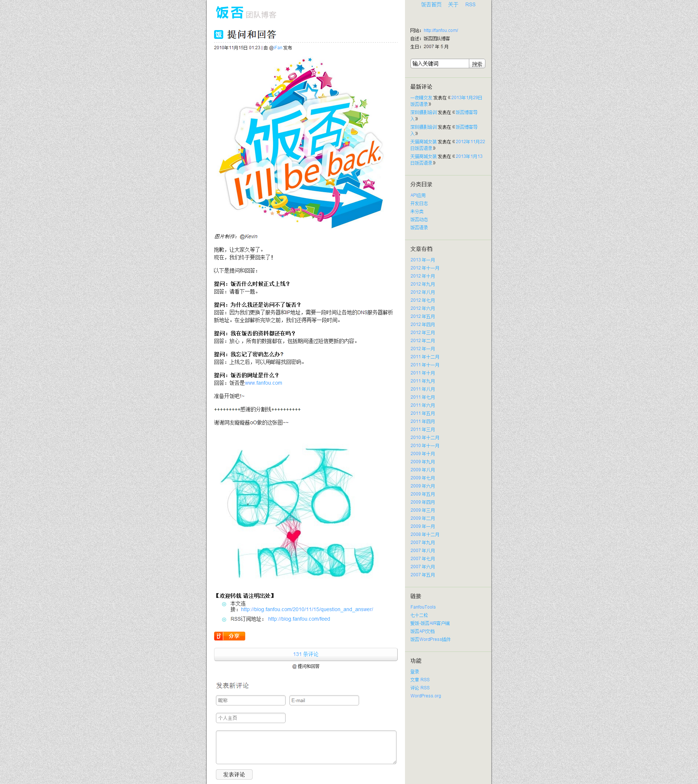
Task: Expand the 131 条评论 comments bar
Action: [x=305, y=654]
